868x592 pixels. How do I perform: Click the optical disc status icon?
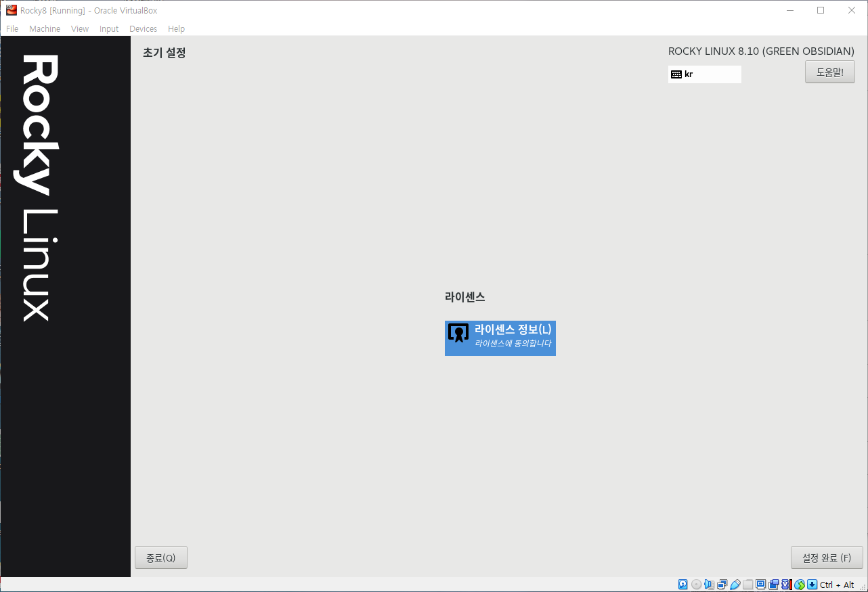click(x=696, y=585)
